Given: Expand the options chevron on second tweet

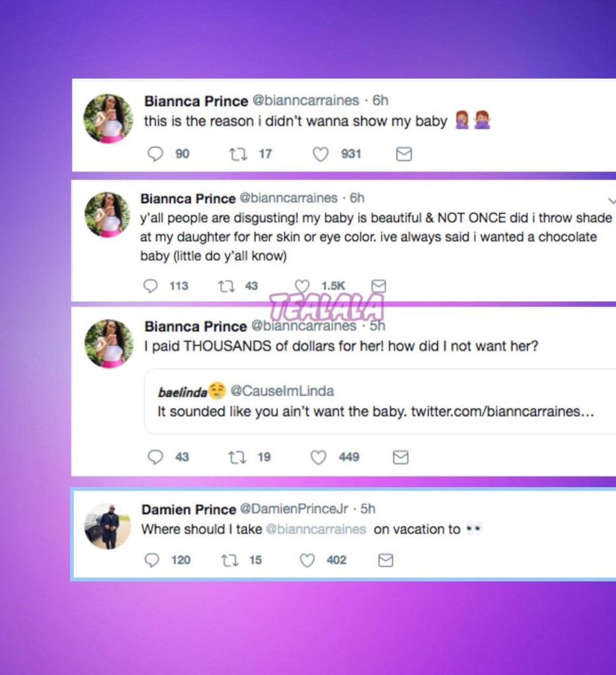Looking at the screenshot, I should pos(611,200).
